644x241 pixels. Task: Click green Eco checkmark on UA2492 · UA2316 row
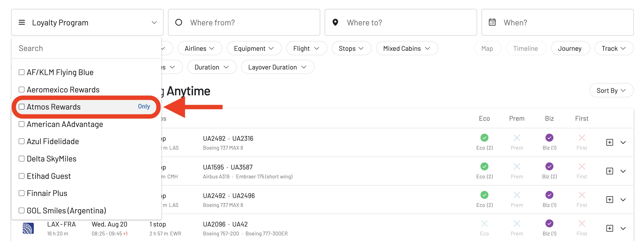click(x=484, y=138)
